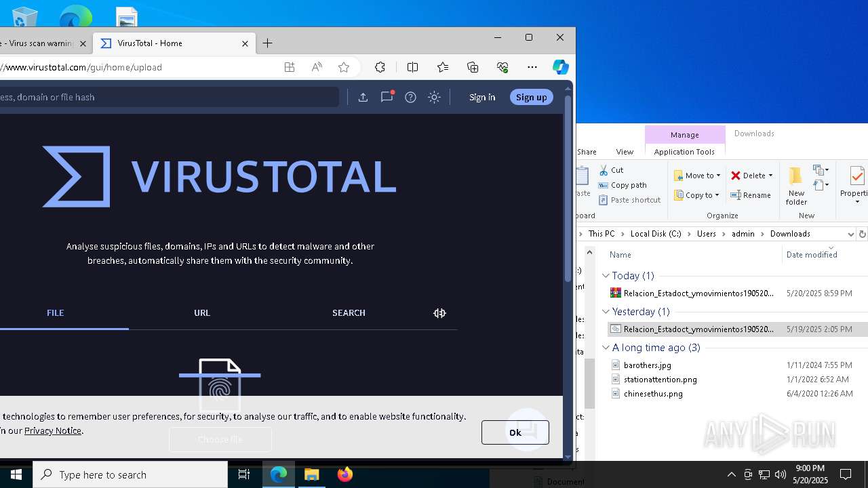Refresh the Explorer folder view
This screenshot has height=488, width=868.
click(863, 234)
